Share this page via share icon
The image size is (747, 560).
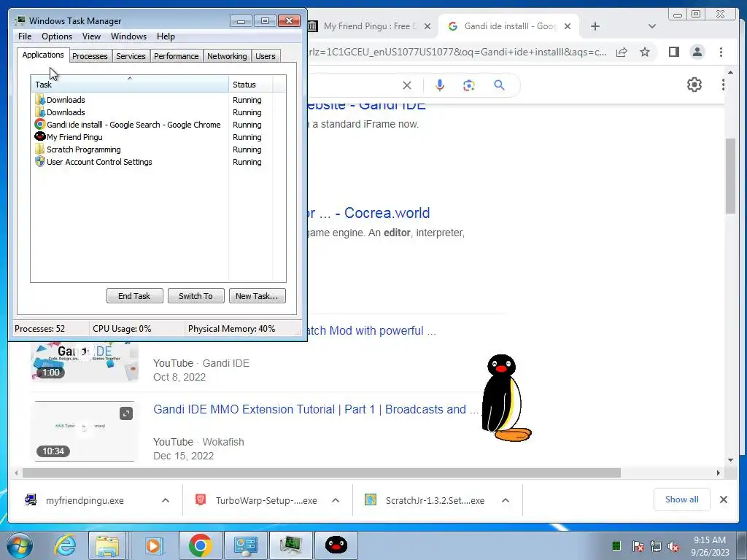pyautogui.click(x=622, y=52)
